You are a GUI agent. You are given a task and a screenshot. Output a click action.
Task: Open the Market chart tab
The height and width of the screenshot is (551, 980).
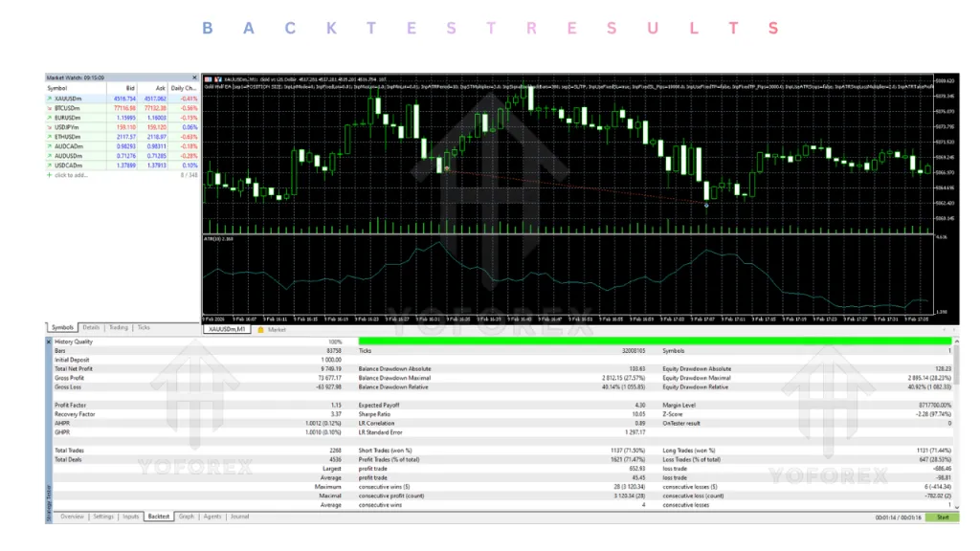point(277,330)
